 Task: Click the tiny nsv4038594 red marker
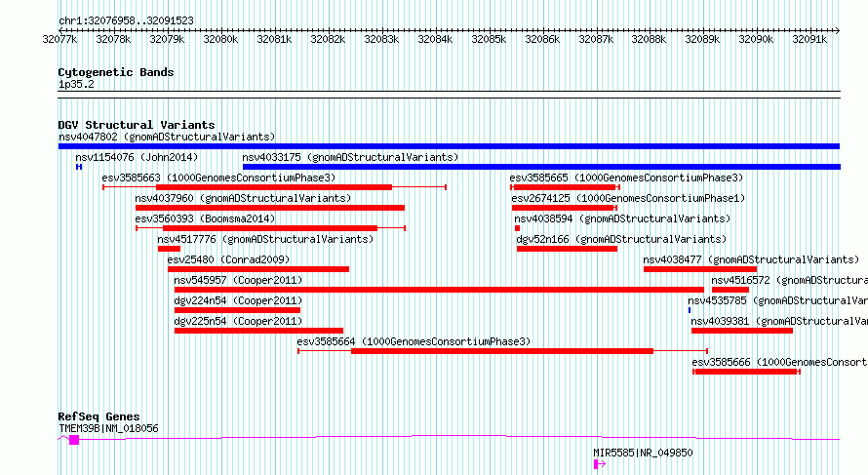[x=518, y=228]
